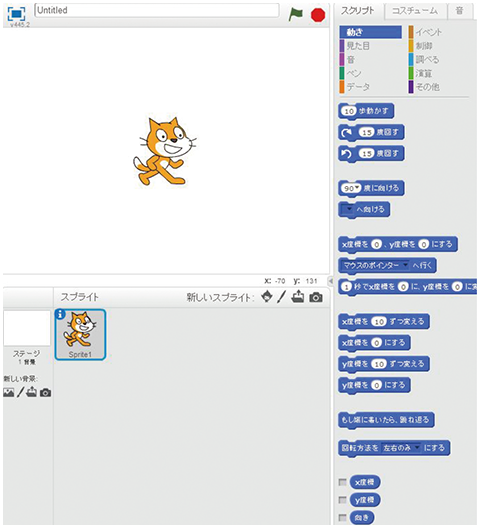The image size is (480, 528).
Task: Open the マウスのポインター dropdown in へ行く block
Action: point(406,265)
